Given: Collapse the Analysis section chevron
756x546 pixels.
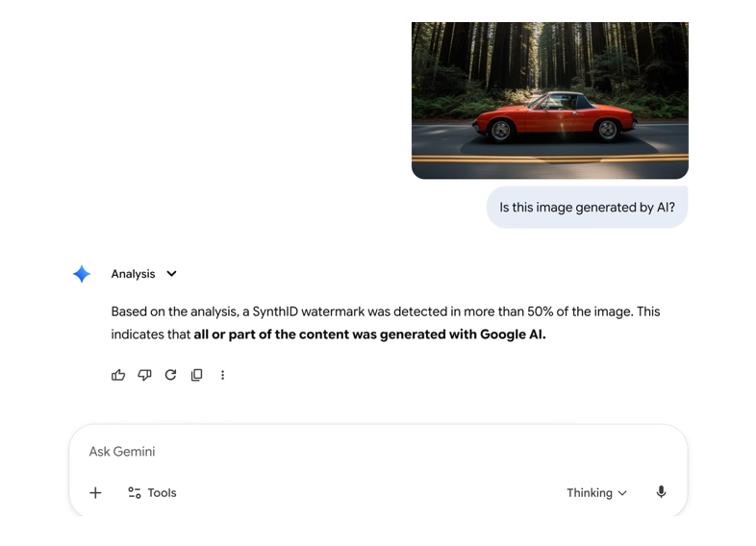Looking at the screenshot, I should 171,274.
